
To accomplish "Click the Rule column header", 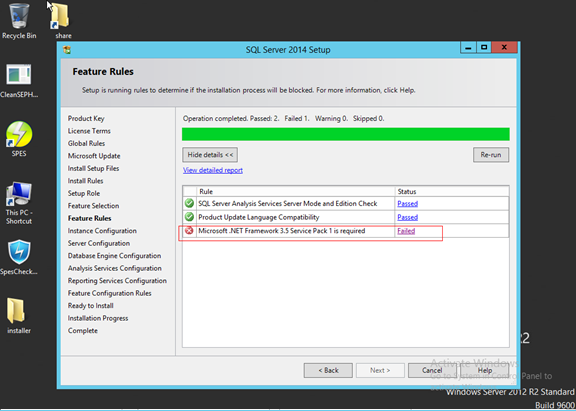I will pyautogui.click(x=295, y=191).
